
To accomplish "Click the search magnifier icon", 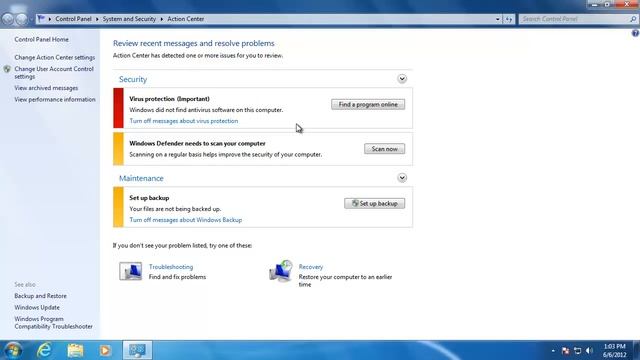I will tap(633, 19).
